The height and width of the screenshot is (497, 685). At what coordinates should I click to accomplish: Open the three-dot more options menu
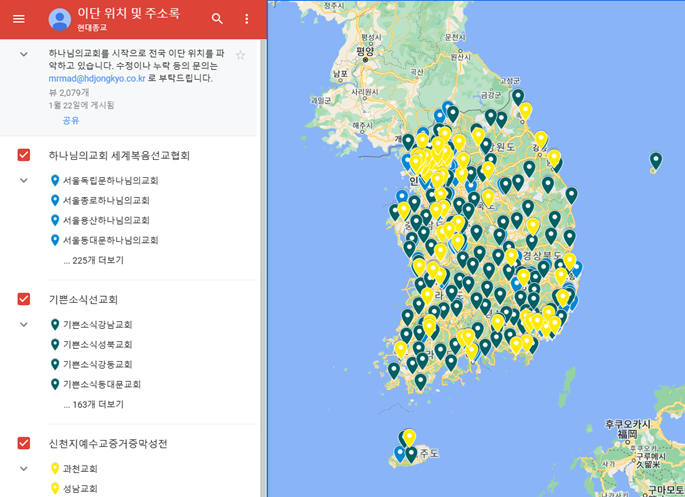coord(247,19)
